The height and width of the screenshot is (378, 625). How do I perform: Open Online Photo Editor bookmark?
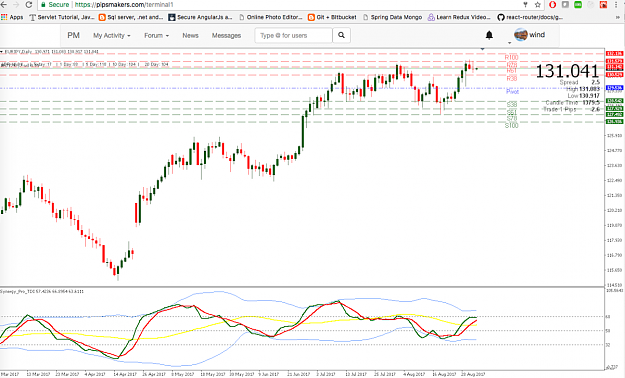tap(271, 17)
